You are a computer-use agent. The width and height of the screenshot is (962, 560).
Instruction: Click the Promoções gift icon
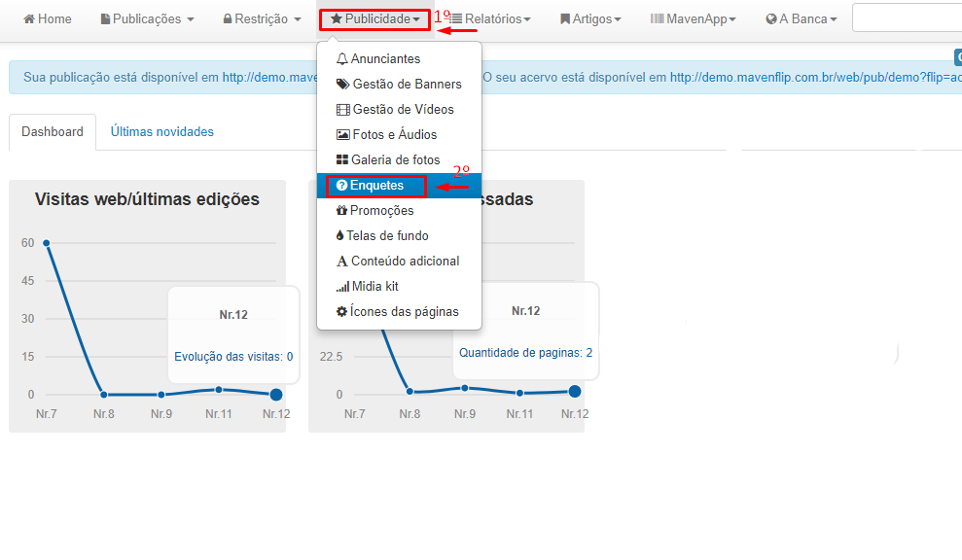coord(341,210)
